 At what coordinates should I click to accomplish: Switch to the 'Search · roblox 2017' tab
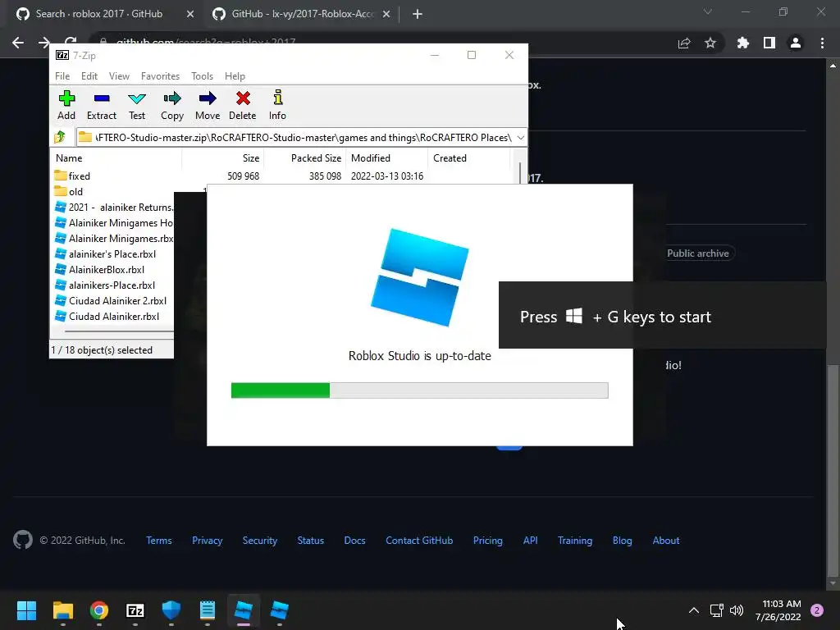tap(99, 14)
